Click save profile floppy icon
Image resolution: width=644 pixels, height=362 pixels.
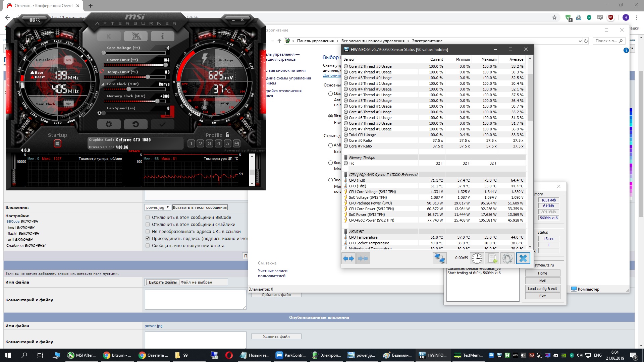tap(236, 143)
